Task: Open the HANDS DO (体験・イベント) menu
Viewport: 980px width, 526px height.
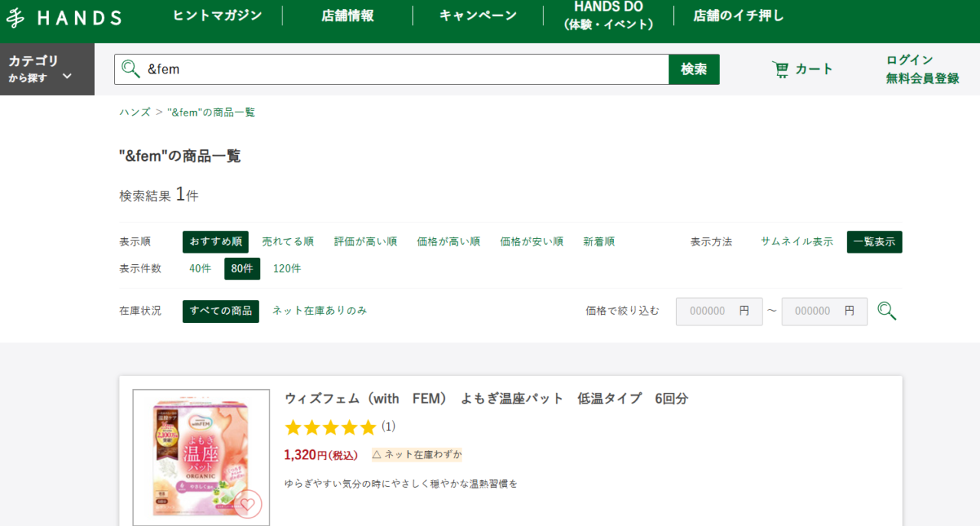Action: pos(609,15)
